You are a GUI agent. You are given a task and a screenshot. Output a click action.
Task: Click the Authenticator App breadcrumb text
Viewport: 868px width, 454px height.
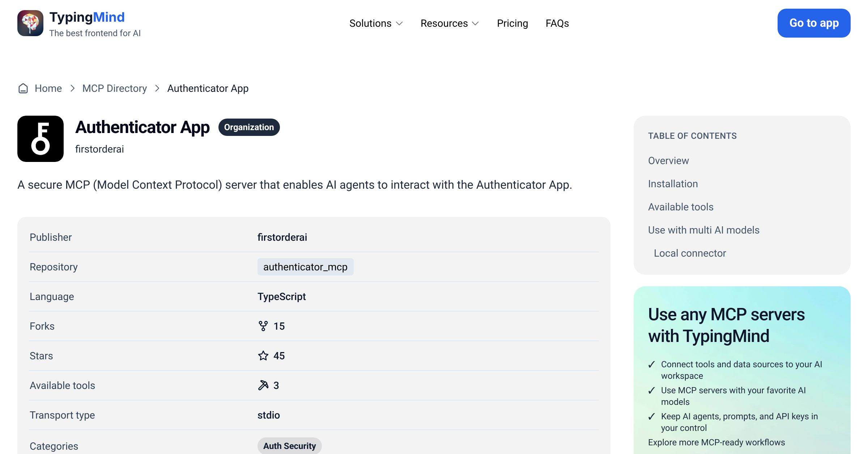208,88
